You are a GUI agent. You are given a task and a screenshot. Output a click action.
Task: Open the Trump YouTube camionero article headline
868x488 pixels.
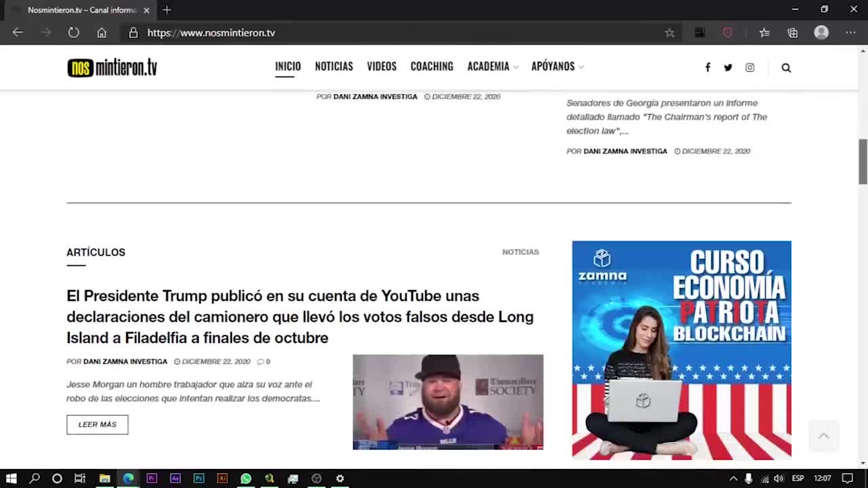300,317
